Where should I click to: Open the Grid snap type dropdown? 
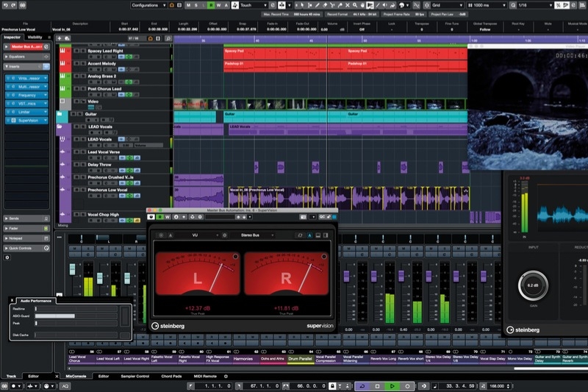[448, 5]
